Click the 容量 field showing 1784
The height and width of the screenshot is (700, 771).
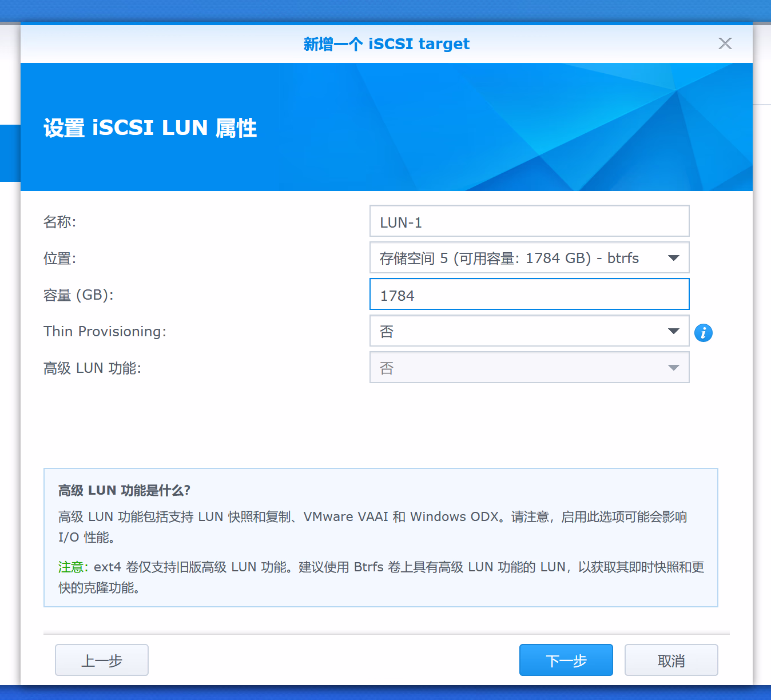pyautogui.click(x=529, y=295)
